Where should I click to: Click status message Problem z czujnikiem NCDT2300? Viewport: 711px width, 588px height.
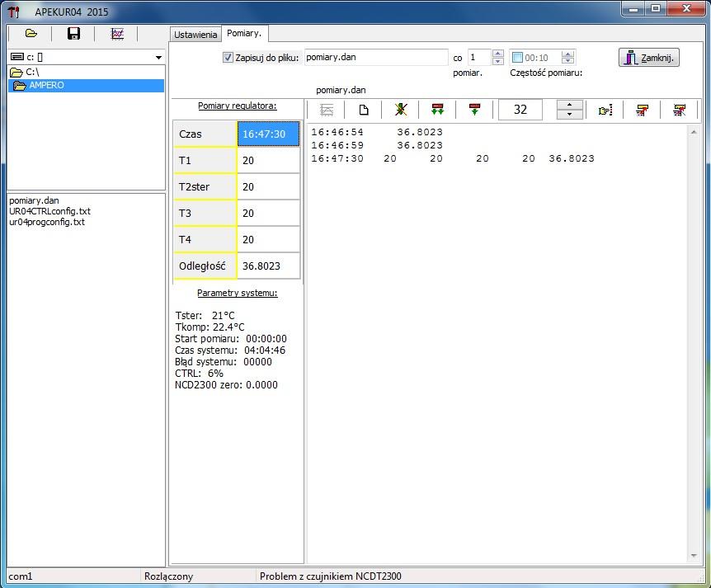point(331,576)
